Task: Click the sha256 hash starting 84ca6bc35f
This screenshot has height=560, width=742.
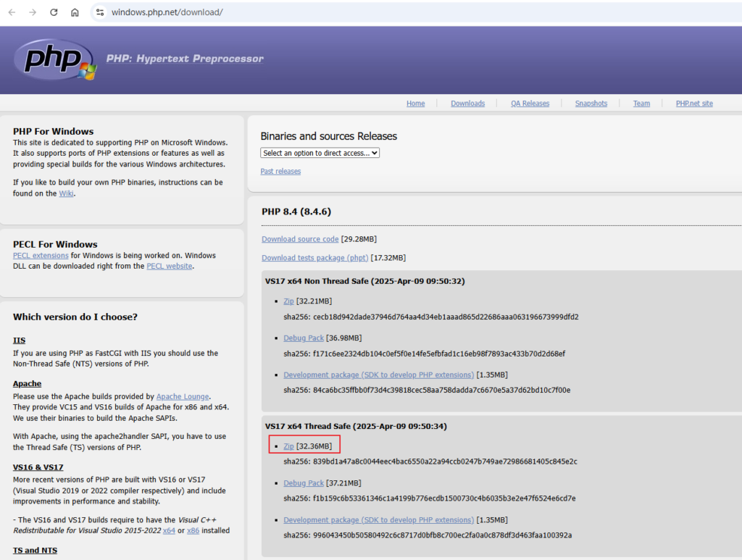Action: [441, 390]
